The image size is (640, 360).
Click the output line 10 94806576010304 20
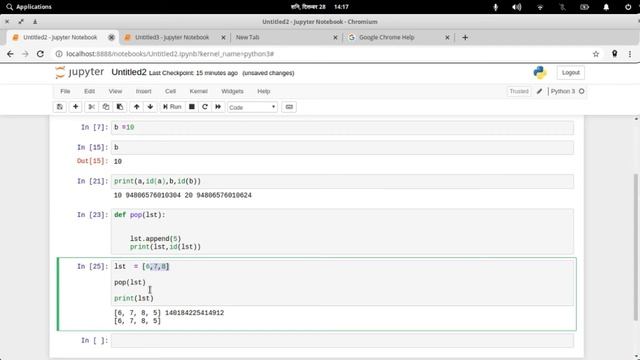182,196
